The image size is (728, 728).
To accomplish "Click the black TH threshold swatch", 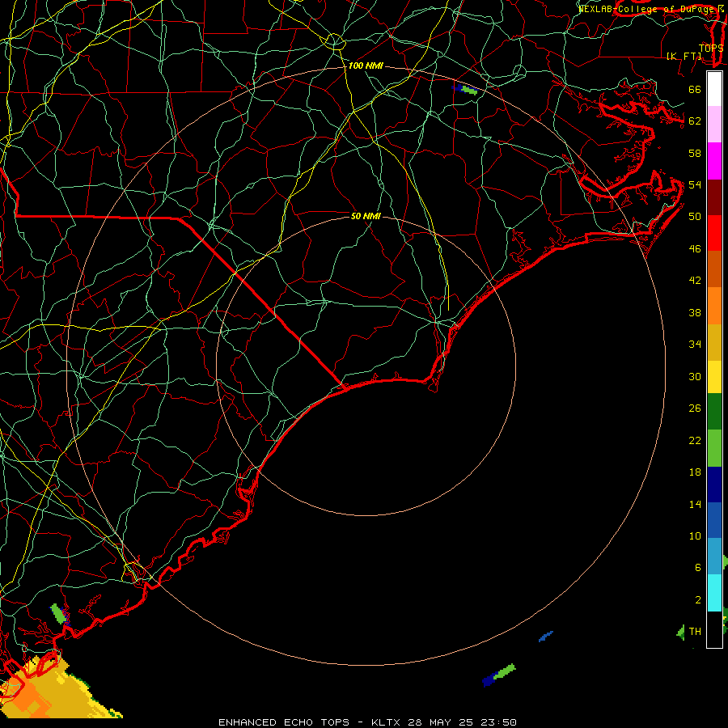I will pos(714,629).
